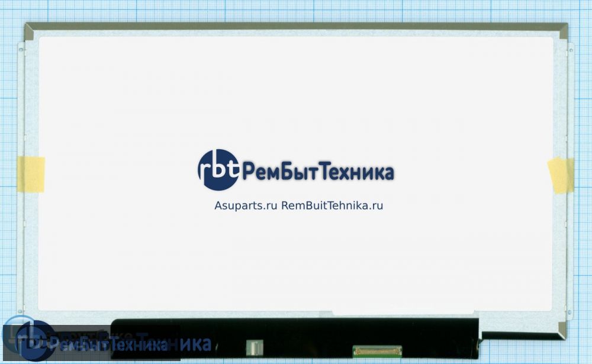Screen dimensions: 592x364
Task: Click the gold display connector at bottom
Action: point(377,350)
